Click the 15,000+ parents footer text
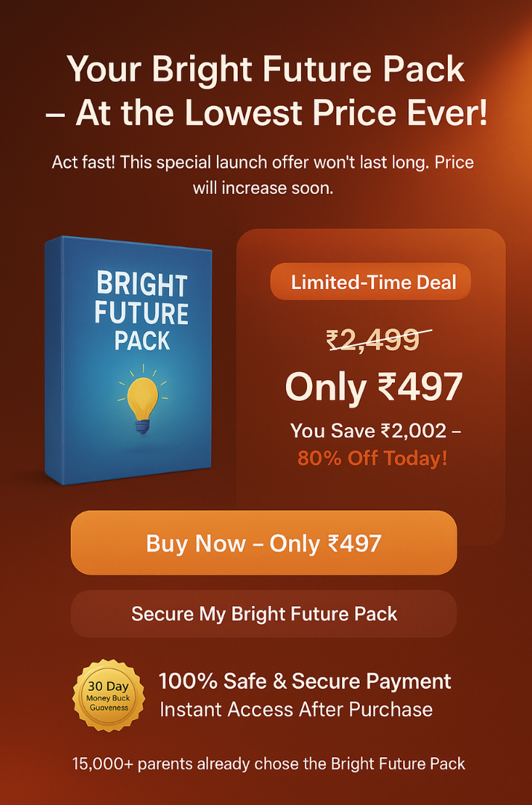The height and width of the screenshot is (805, 532). 269,763
